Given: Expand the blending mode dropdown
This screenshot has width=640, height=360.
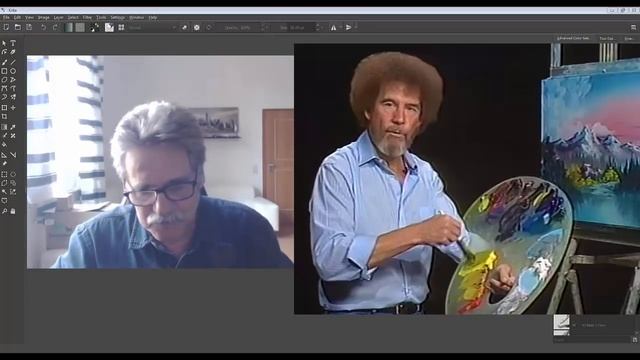Looking at the screenshot, I should coord(153,28).
